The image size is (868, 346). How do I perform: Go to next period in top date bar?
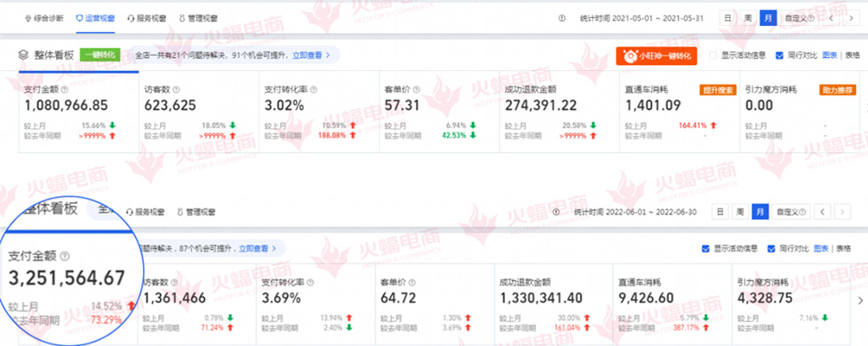(851, 18)
